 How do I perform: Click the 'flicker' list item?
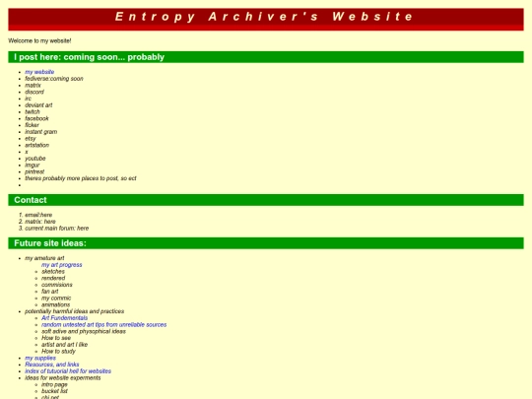click(x=32, y=125)
